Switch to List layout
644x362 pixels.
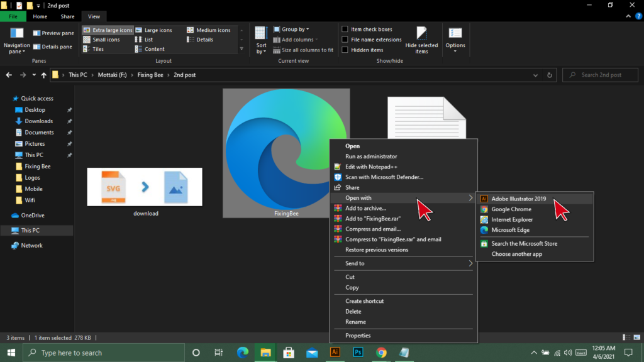[144, 40]
